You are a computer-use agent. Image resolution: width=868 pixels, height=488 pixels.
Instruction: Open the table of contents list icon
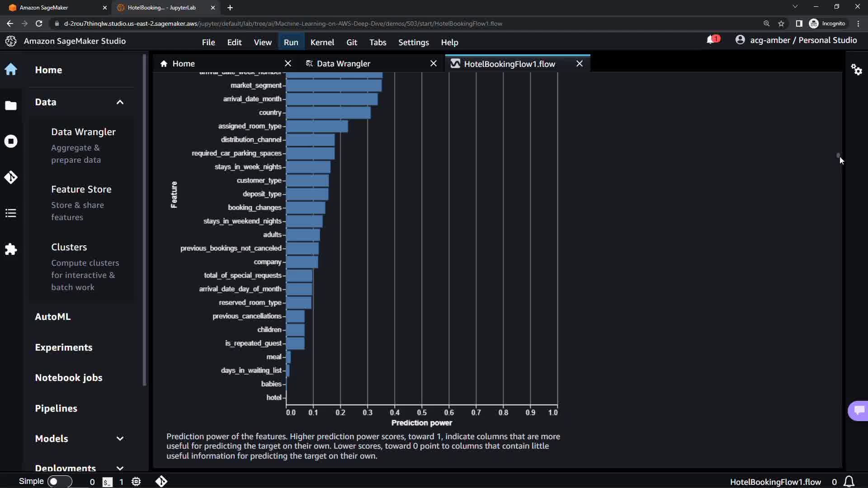coord(11,213)
